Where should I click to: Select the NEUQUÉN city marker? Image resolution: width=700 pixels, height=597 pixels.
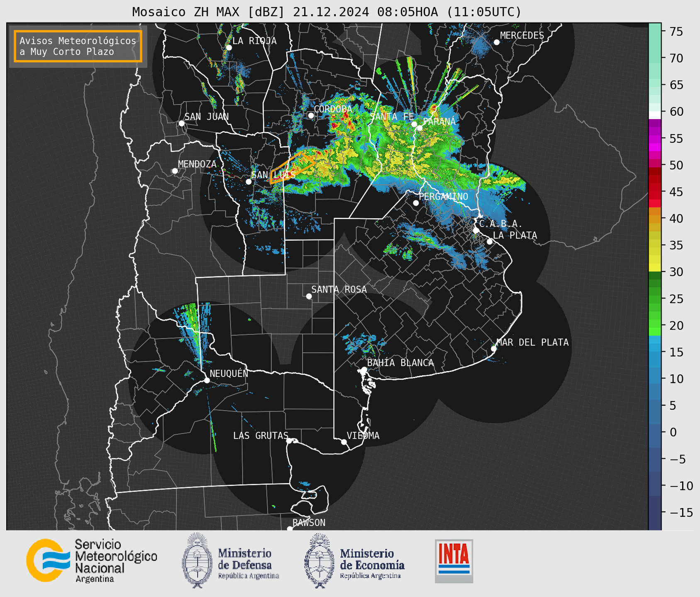tap(207, 380)
